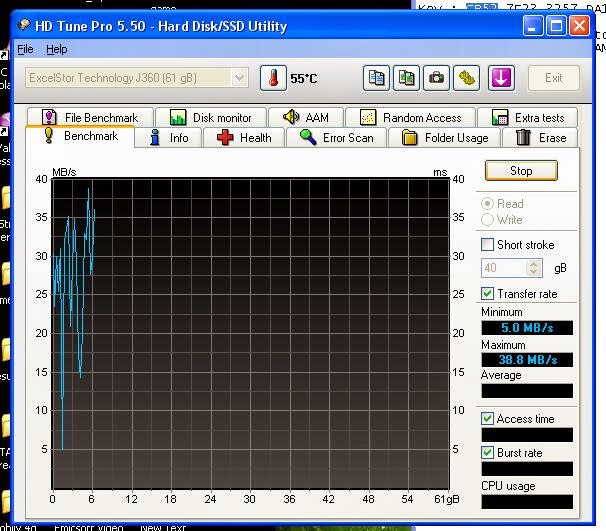
Task: Close the HD Tune Pro window
Action: (x=579, y=26)
